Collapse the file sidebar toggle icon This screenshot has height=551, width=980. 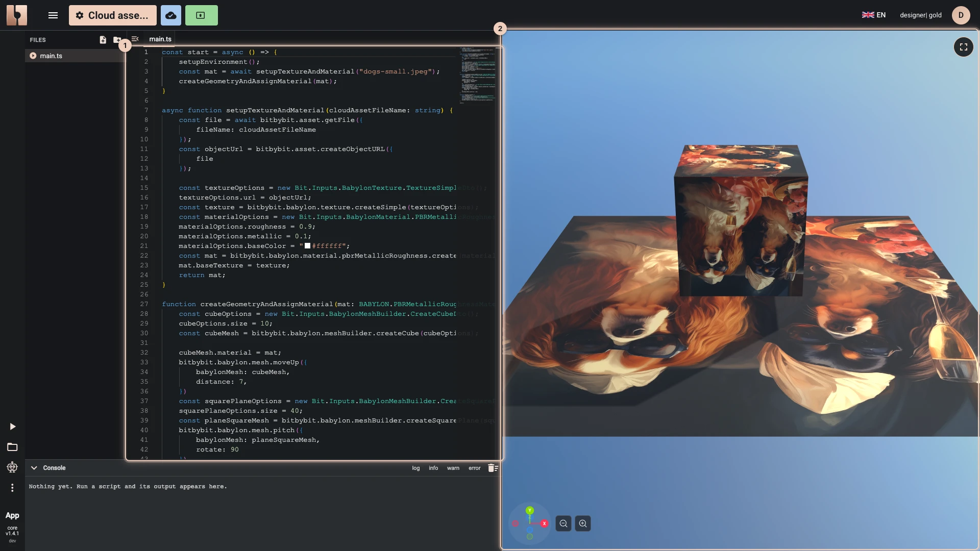[x=135, y=39]
